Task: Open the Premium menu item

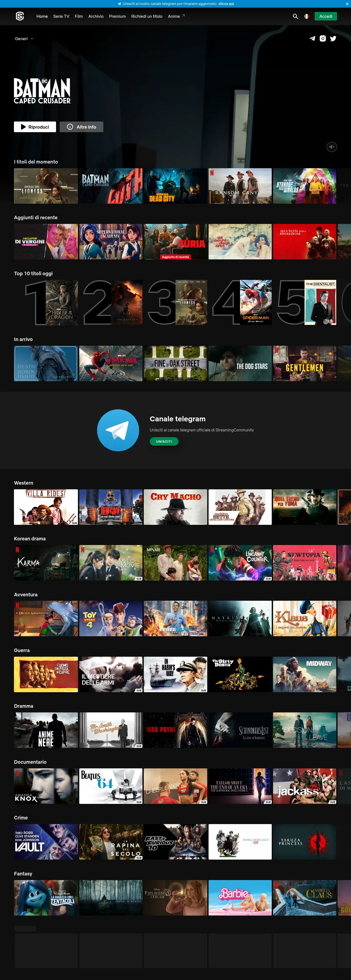Action: 117,16
